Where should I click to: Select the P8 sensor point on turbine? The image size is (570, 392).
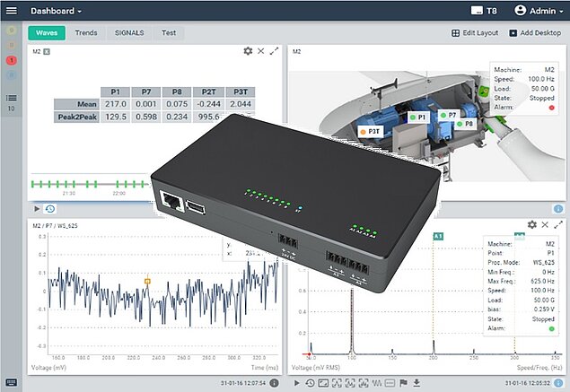coord(464,124)
